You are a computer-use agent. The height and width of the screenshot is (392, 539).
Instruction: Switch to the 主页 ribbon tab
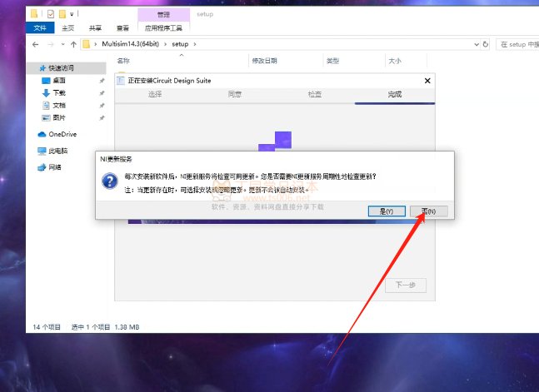(67, 27)
